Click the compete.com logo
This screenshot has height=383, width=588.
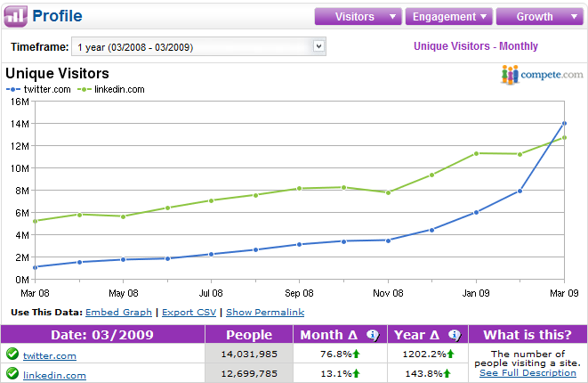coord(543,74)
